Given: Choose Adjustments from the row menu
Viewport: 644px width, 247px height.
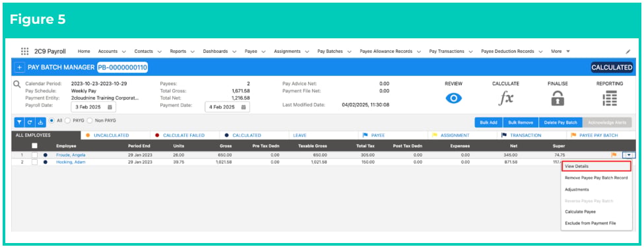Looking at the screenshot, I should pyautogui.click(x=596, y=190).
